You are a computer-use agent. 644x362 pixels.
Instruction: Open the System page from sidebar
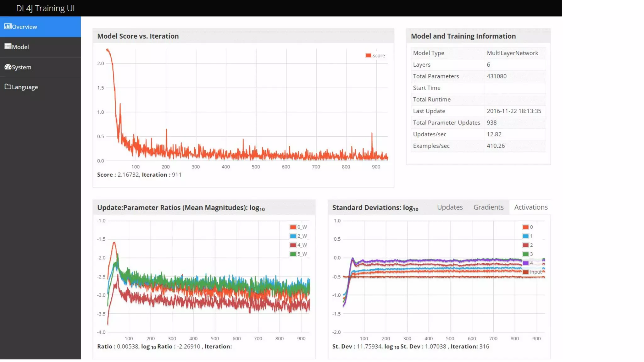click(21, 67)
